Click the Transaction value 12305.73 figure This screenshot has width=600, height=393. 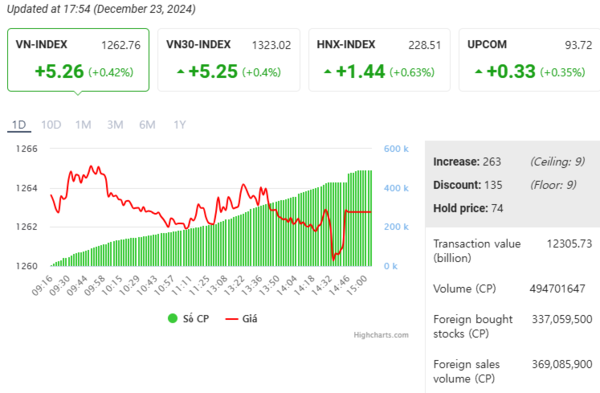569,244
